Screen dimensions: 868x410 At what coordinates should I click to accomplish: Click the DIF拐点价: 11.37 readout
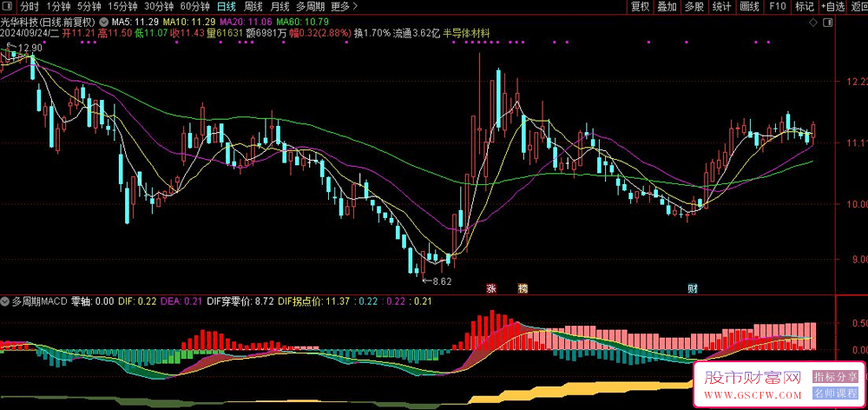[x=314, y=301]
